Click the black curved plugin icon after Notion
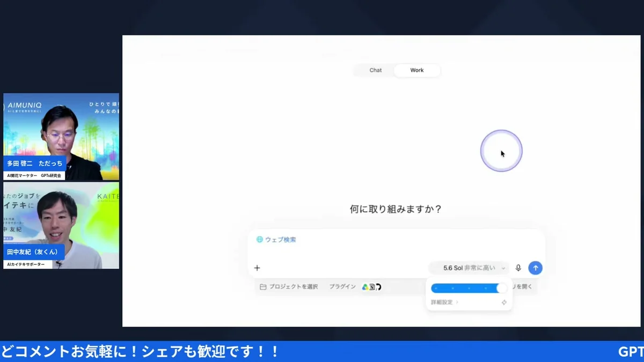This screenshot has height=362, width=644. click(x=378, y=287)
